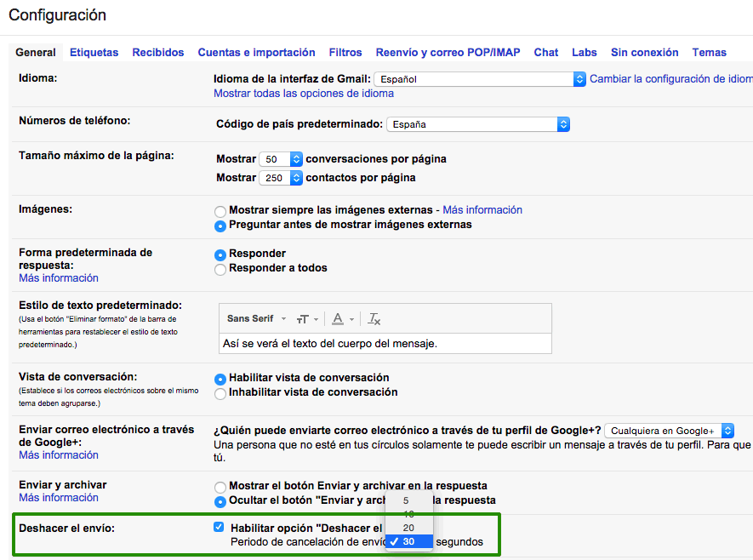The height and width of the screenshot is (560, 753).
Task: Select Mostrar siempre las imágenes externas
Action: click(x=220, y=212)
